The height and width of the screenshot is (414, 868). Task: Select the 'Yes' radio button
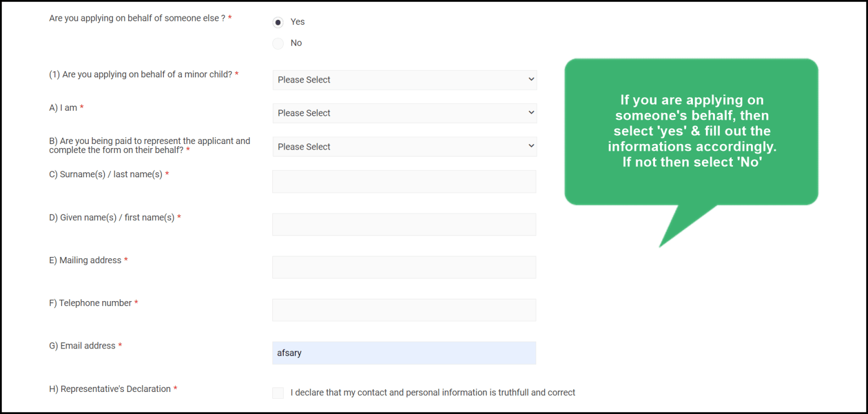click(278, 21)
